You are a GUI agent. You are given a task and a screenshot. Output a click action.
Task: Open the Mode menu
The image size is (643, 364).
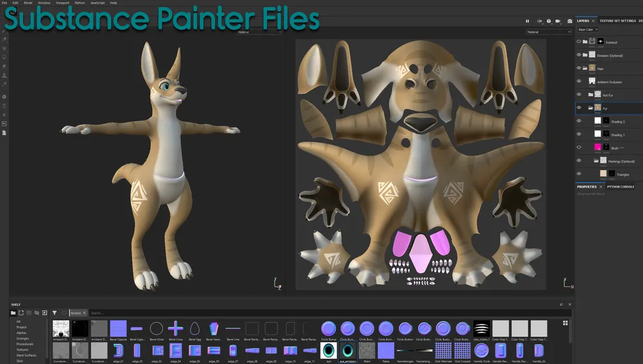pos(28,3)
